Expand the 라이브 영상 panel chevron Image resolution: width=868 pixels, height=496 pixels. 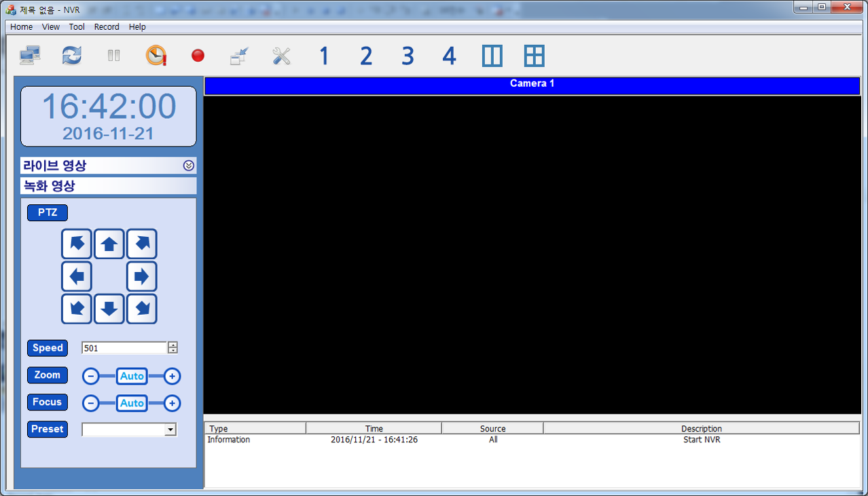pos(189,166)
